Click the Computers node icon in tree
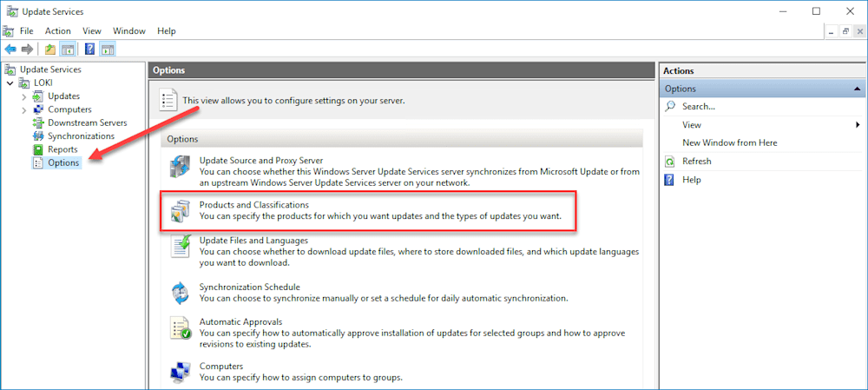 [x=37, y=109]
